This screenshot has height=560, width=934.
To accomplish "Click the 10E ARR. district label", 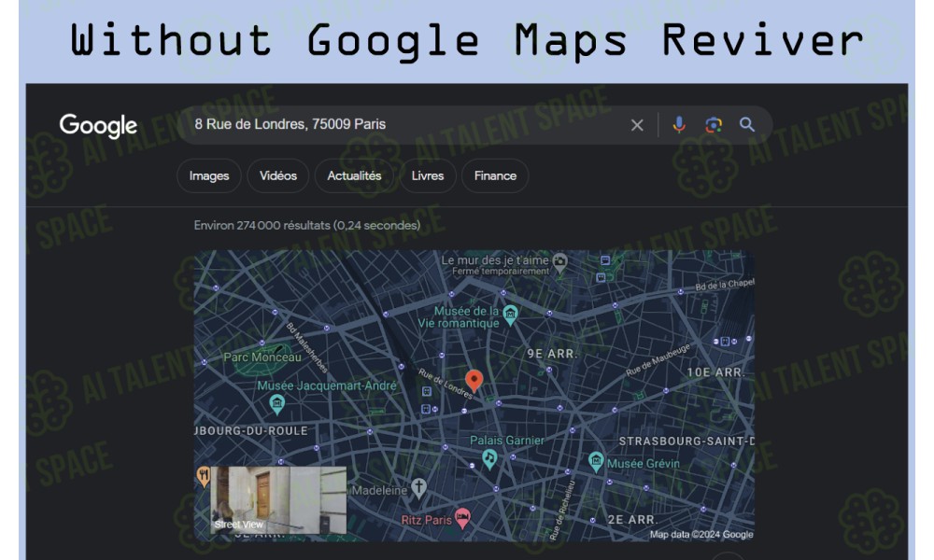I will 715,372.
